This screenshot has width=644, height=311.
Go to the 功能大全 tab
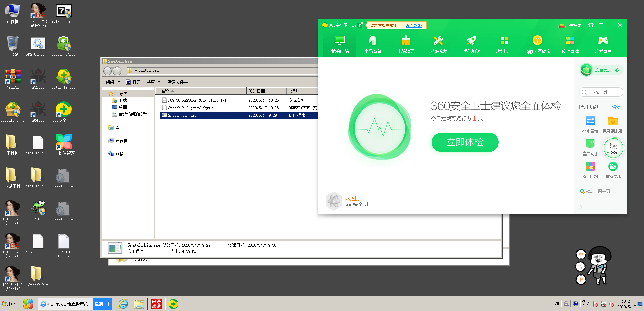point(504,44)
